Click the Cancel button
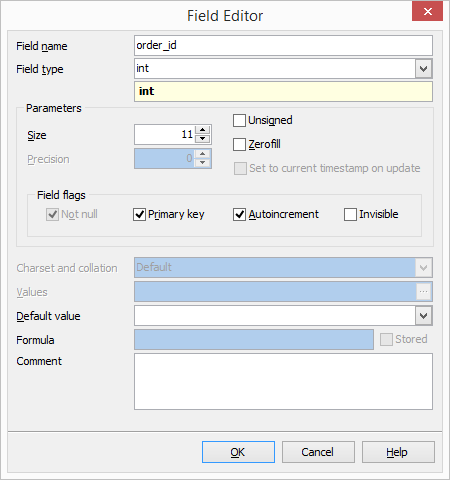This screenshot has height=480, width=450. (x=318, y=452)
